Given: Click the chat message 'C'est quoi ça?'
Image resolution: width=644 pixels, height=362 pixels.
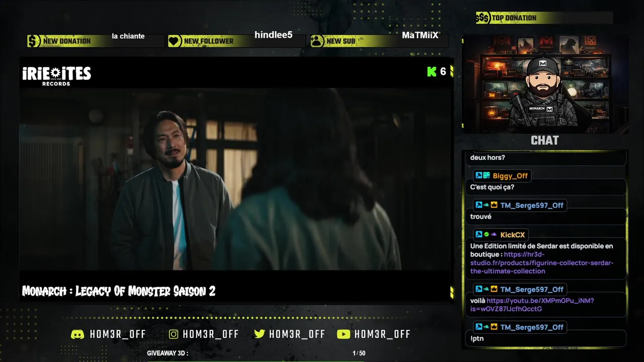Looking at the screenshot, I should point(492,187).
